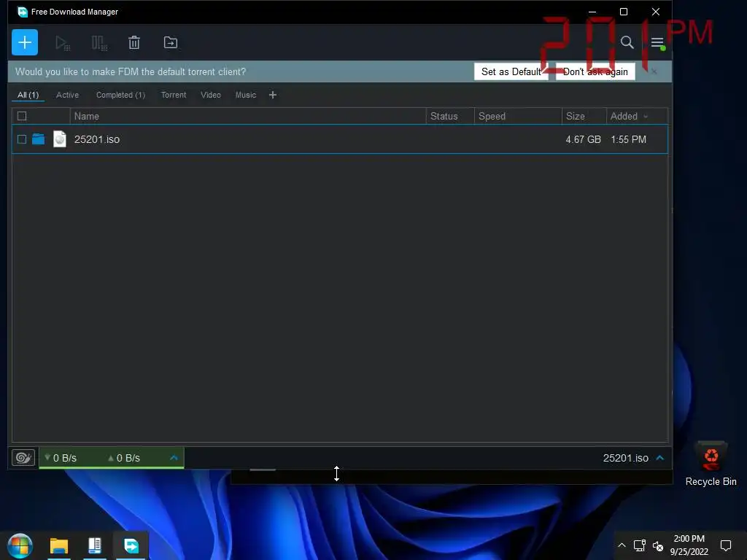Open the Completed (1) tab
Viewport: 747px width, 560px height.
tap(120, 95)
